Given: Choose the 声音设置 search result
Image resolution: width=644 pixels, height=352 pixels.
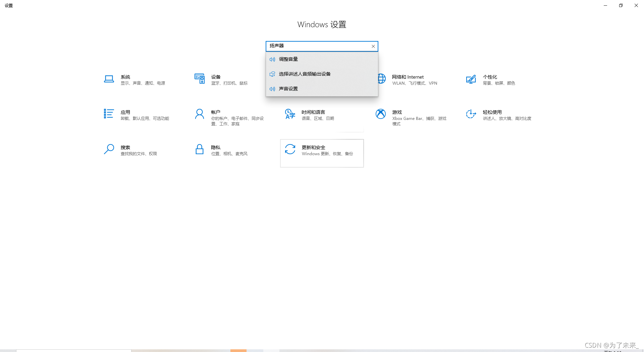Looking at the screenshot, I should (322, 89).
